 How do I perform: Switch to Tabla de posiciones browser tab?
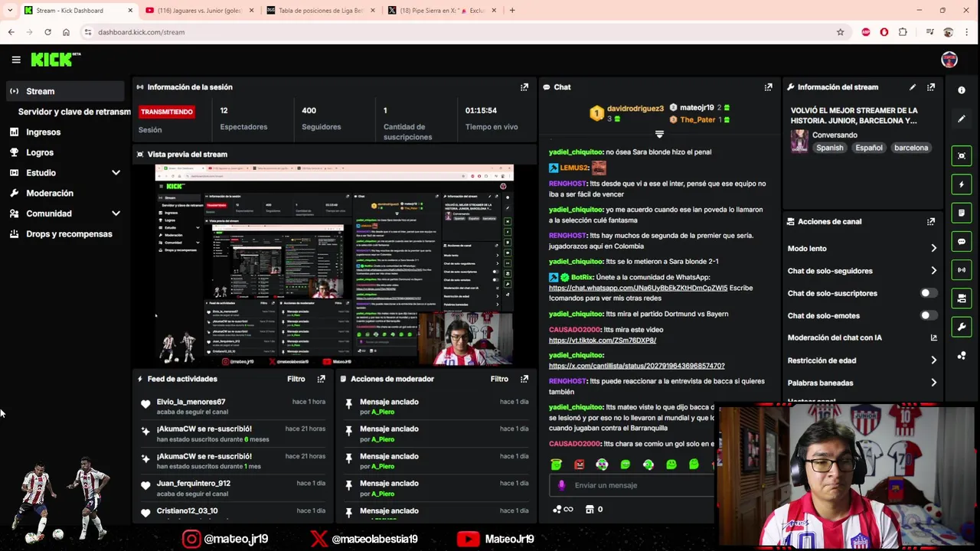tap(321, 11)
